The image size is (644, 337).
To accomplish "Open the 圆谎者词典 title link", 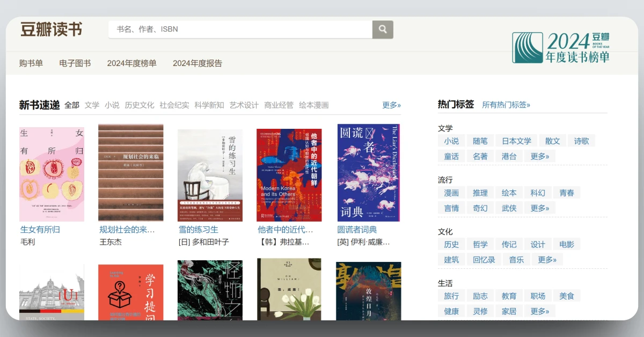I will coord(357,230).
